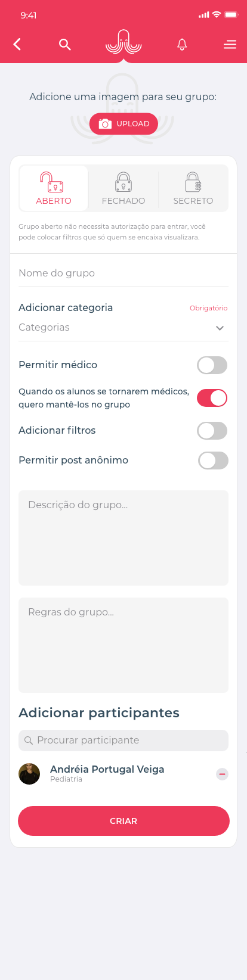Viewport: 247px width, 980px height.
Task: Click the camera icon on Upload button
Action: [105, 124]
